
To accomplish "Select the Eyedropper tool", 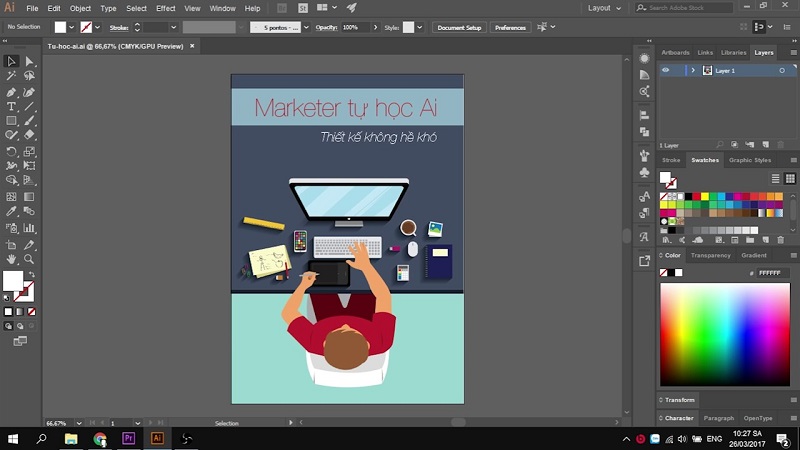I will pyautogui.click(x=11, y=211).
